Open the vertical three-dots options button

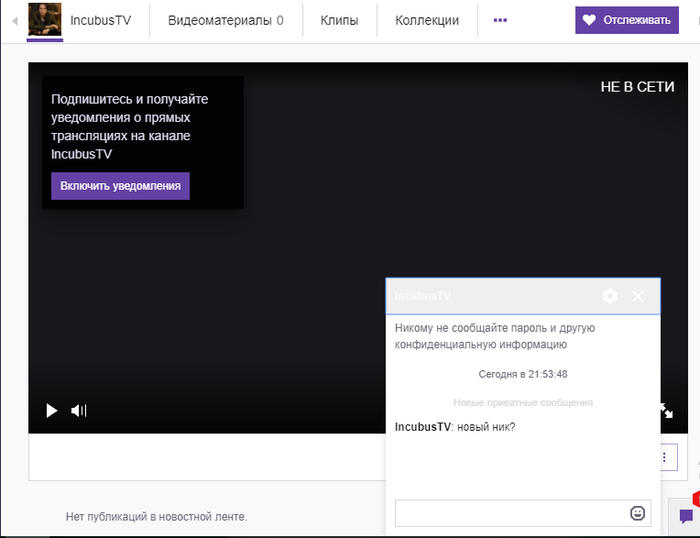click(x=664, y=457)
